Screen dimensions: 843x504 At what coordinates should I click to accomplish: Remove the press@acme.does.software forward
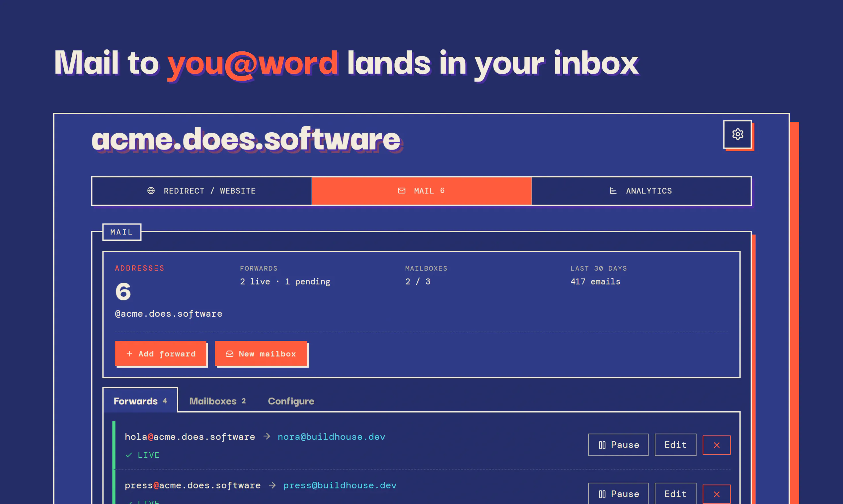pos(717,494)
